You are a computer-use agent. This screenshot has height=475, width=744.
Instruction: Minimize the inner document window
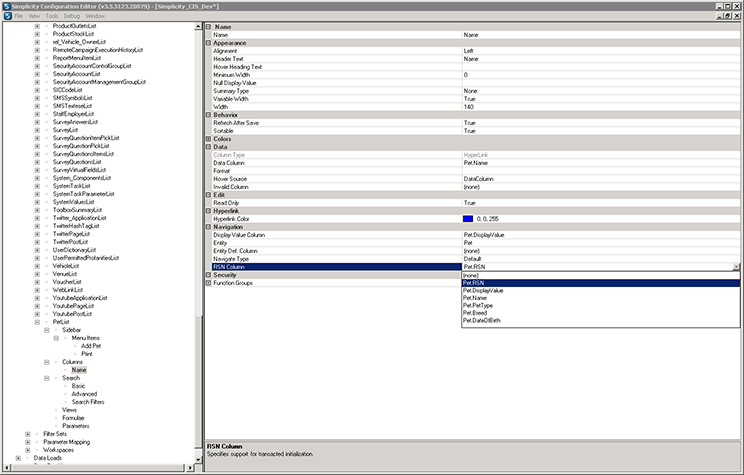(x=720, y=16)
